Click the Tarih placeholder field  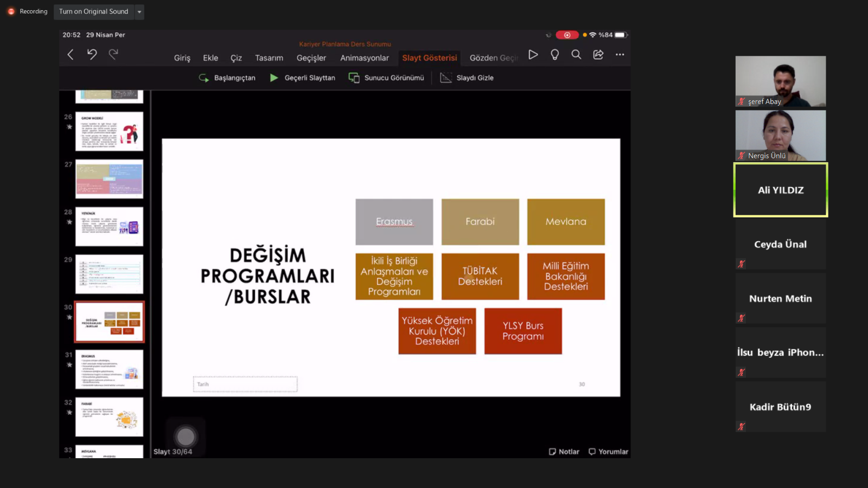[245, 384]
